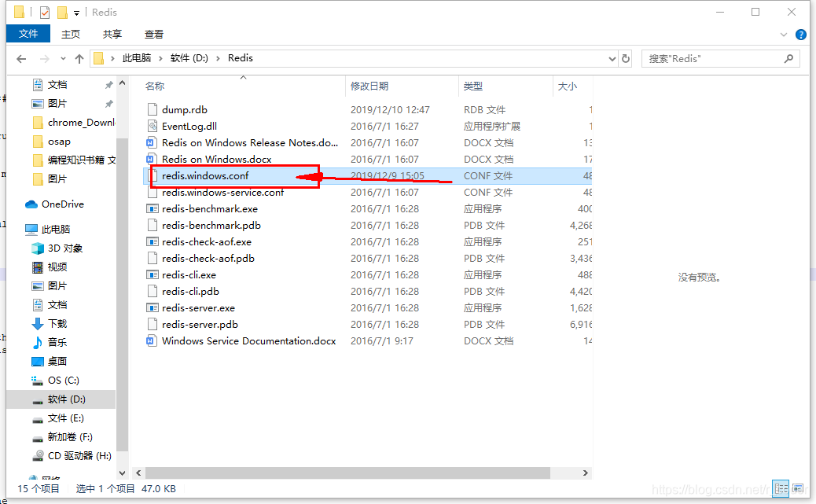This screenshot has height=504, width=816.
Task: Sort by the 类型 column header
Action: (473, 86)
